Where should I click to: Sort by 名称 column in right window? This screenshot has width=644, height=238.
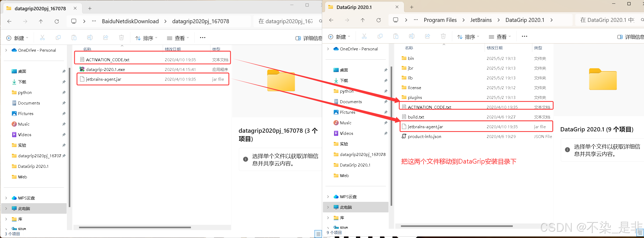coord(409,48)
